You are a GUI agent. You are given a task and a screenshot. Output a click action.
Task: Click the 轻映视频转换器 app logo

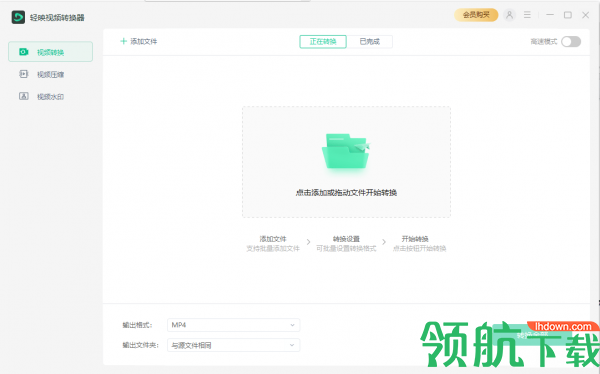18,17
